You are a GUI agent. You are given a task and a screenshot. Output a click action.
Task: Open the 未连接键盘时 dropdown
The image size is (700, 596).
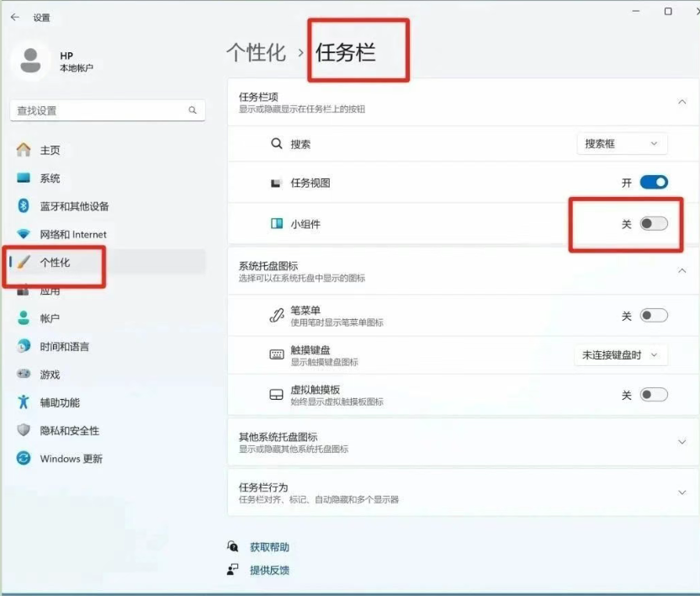click(622, 354)
